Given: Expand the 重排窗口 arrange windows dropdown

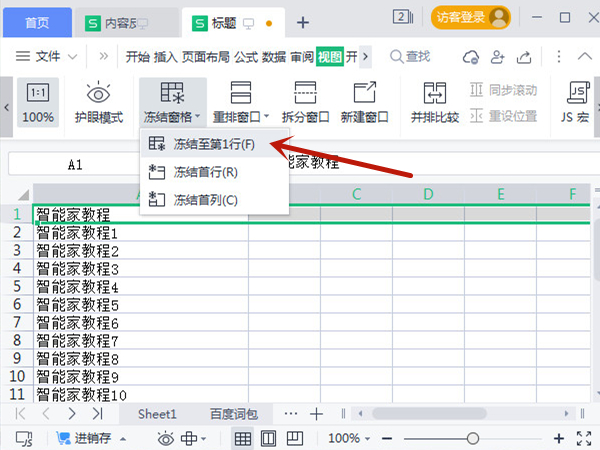Looking at the screenshot, I should click(x=239, y=117).
